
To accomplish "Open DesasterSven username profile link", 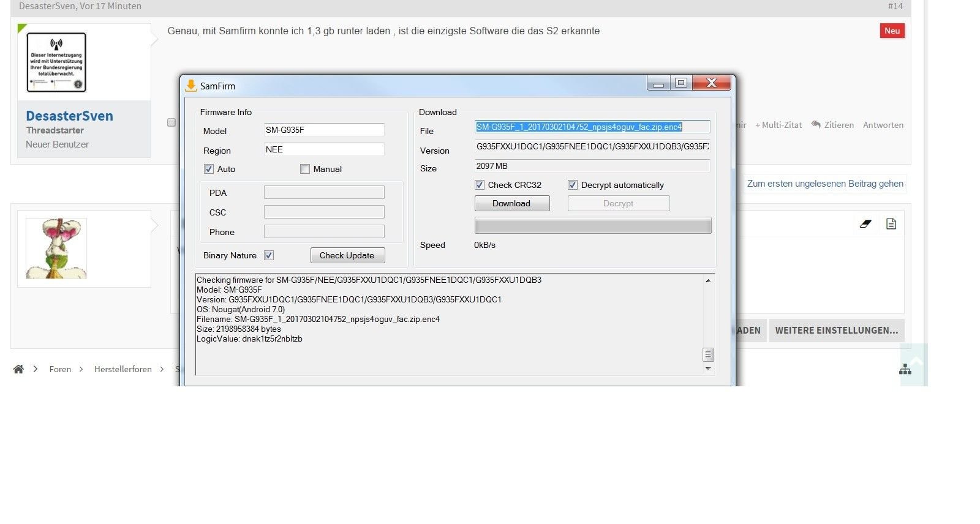I will coord(69,116).
